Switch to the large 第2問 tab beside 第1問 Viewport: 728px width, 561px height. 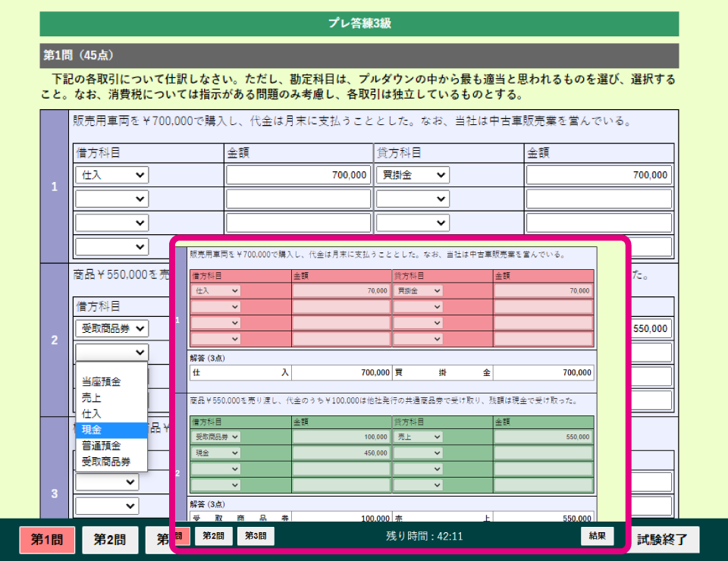tap(110, 540)
